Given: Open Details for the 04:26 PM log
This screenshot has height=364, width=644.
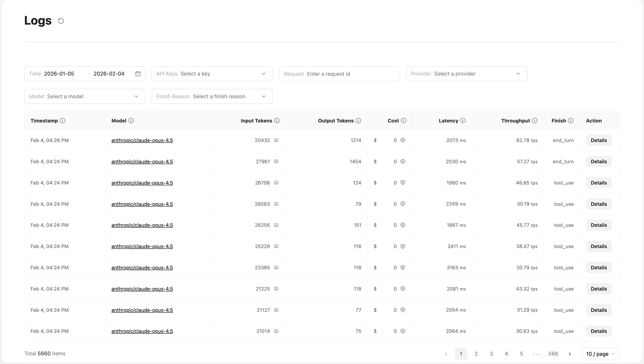Looking at the screenshot, I should pos(599,140).
